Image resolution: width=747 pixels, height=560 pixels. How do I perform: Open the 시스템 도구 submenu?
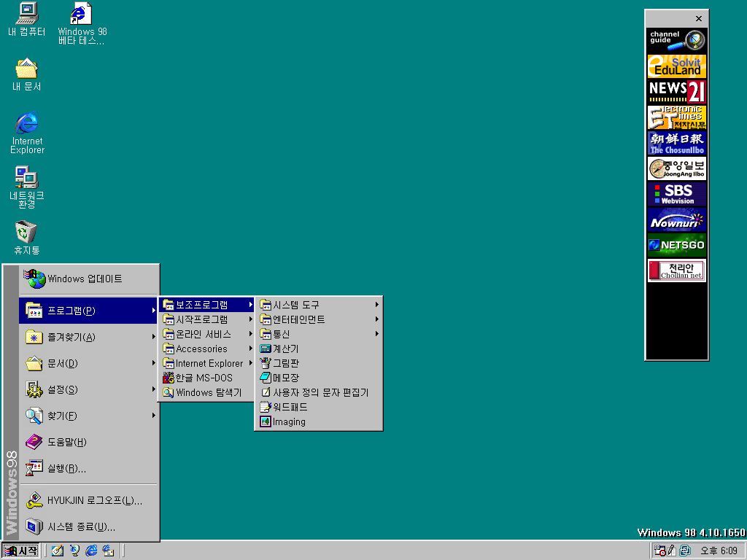point(319,305)
